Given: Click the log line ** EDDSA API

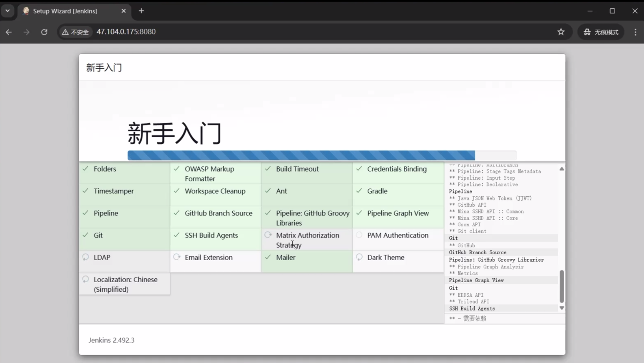Looking at the screenshot, I should pos(466,295).
